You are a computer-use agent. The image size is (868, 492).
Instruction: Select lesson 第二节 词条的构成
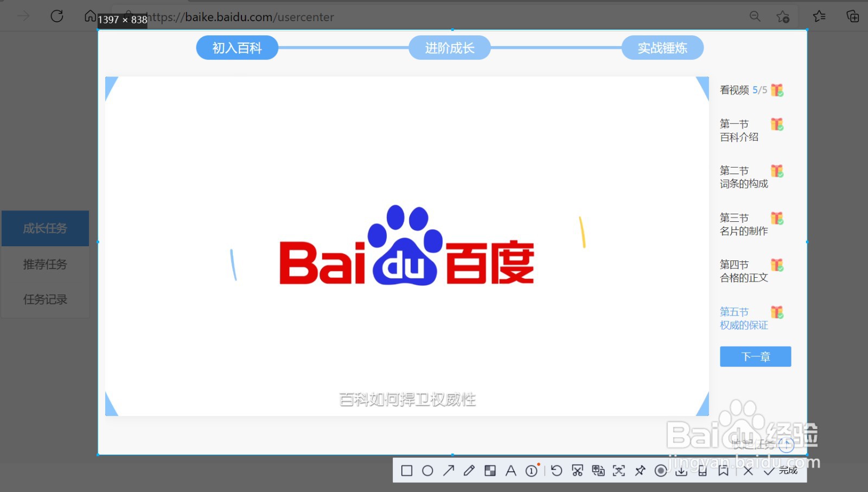tap(744, 177)
